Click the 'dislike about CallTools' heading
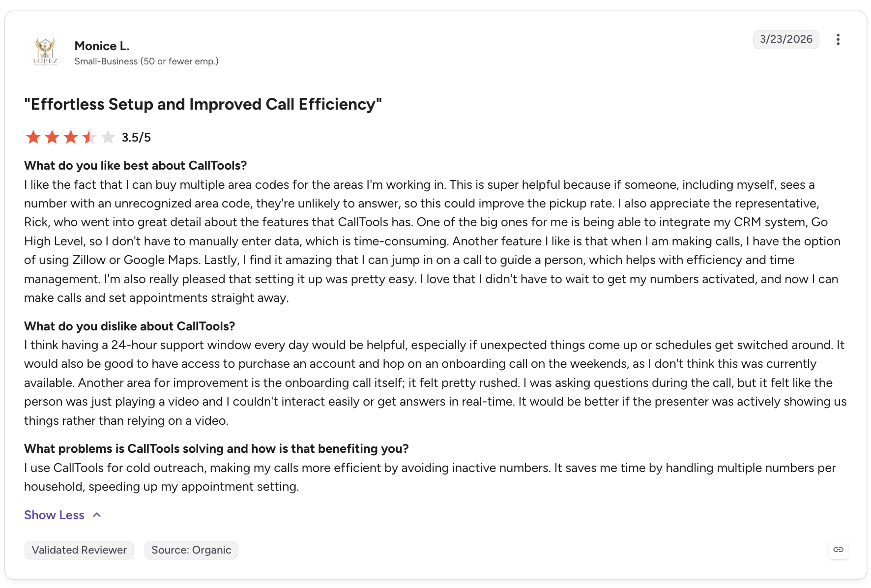The height and width of the screenshot is (588, 871). pyautogui.click(x=129, y=326)
